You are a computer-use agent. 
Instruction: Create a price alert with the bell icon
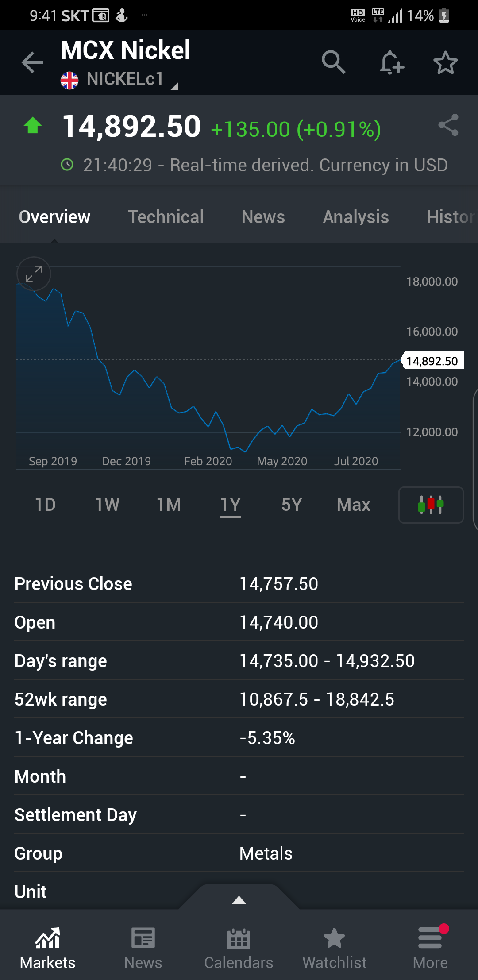[392, 62]
